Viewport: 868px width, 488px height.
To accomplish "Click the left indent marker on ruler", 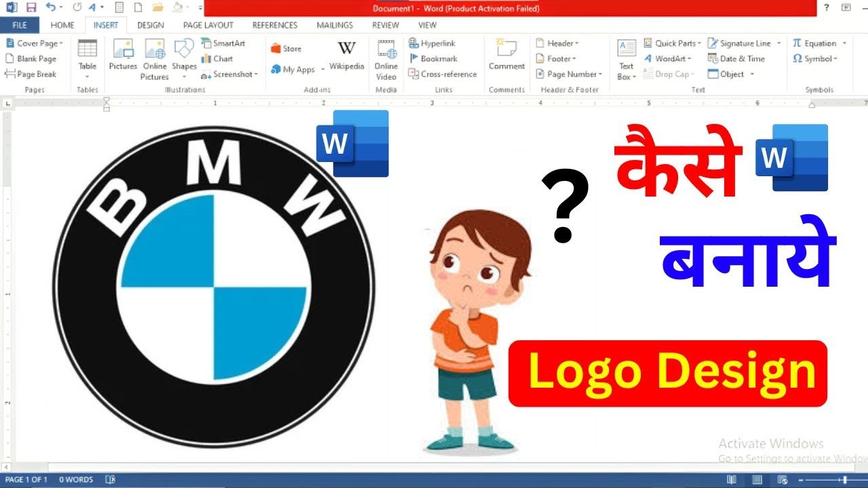I will [x=106, y=104].
